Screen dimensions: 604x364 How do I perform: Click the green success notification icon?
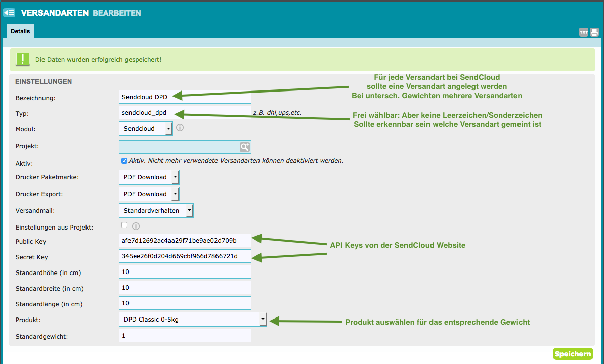[x=22, y=60]
